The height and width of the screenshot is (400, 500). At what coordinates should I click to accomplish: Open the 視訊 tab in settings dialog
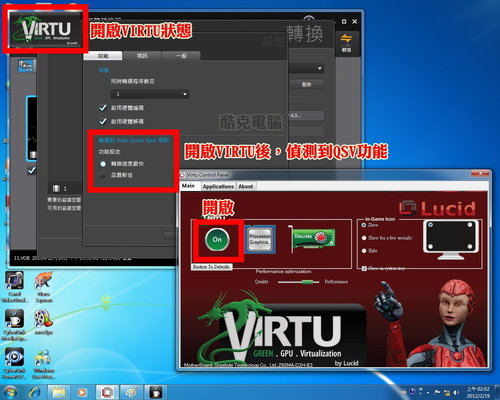pos(142,56)
